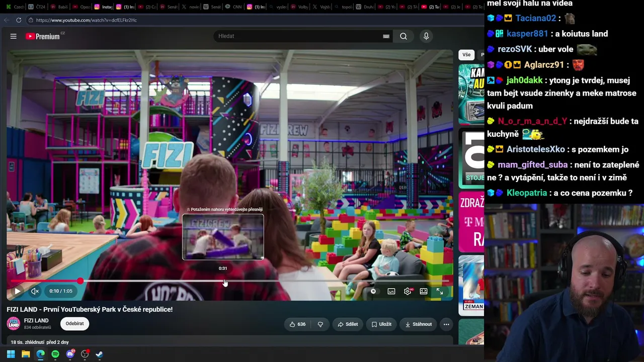The width and height of the screenshot is (644, 362).
Task: Open File Explorer from the taskbar
Action: coord(26,354)
